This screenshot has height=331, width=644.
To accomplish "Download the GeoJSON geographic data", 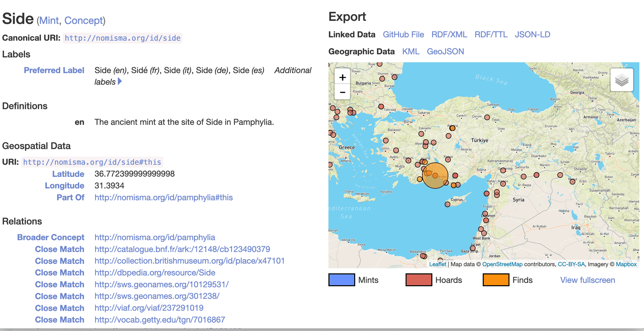I will pyautogui.click(x=445, y=52).
